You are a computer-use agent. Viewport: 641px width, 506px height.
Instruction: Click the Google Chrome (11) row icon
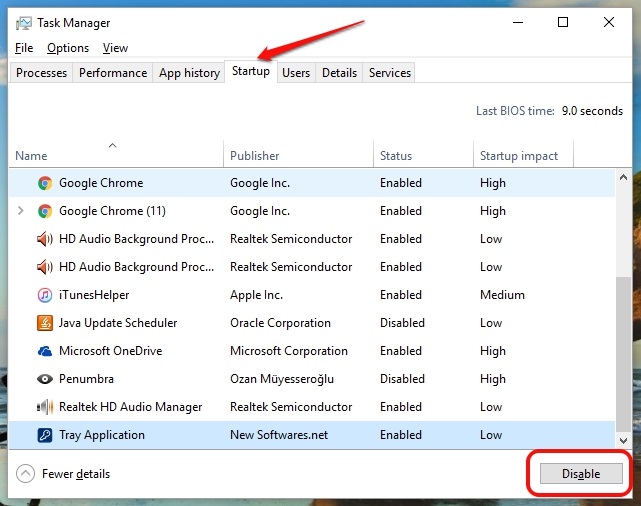[x=45, y=211]
